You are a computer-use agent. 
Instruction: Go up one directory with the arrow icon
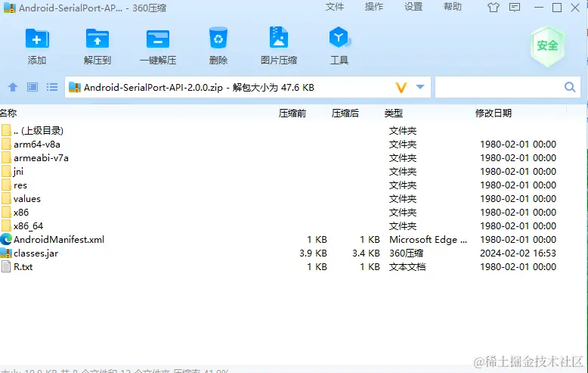pyautogui.click(x=13, y=88)
